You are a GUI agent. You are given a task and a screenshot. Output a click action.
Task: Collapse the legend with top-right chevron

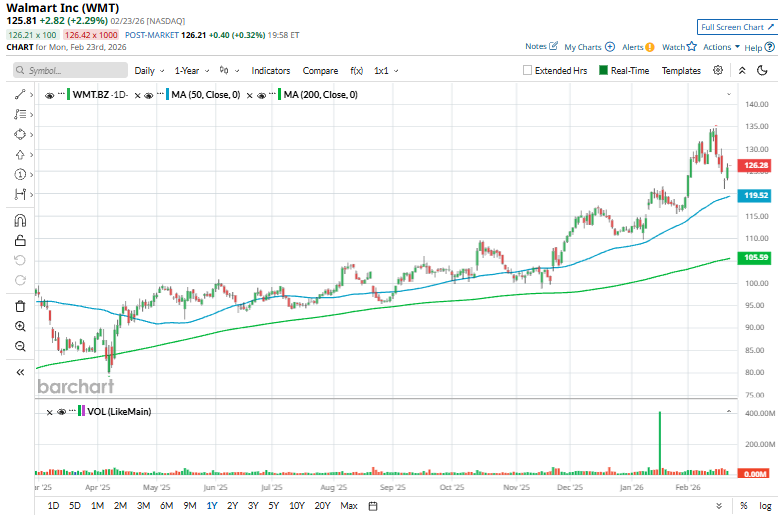(x=729, y=94)
